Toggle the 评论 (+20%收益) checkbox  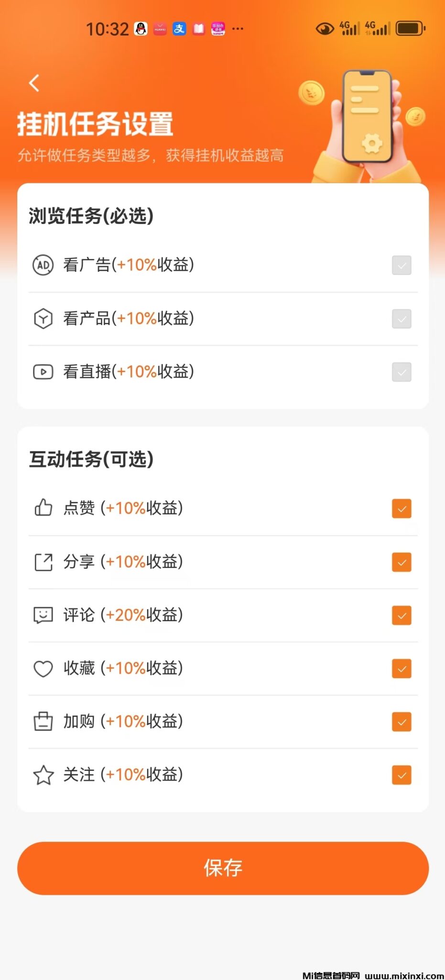tap(402, 615)
